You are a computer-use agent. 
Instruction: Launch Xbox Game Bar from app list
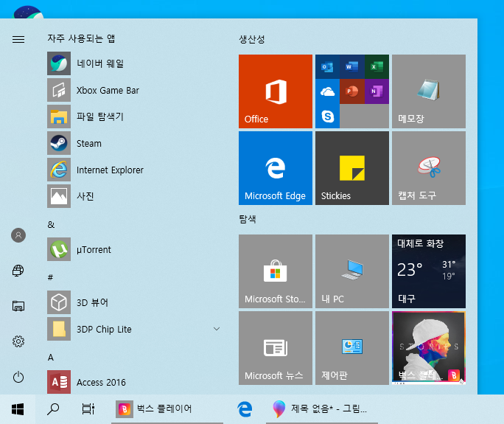point(133,90)
